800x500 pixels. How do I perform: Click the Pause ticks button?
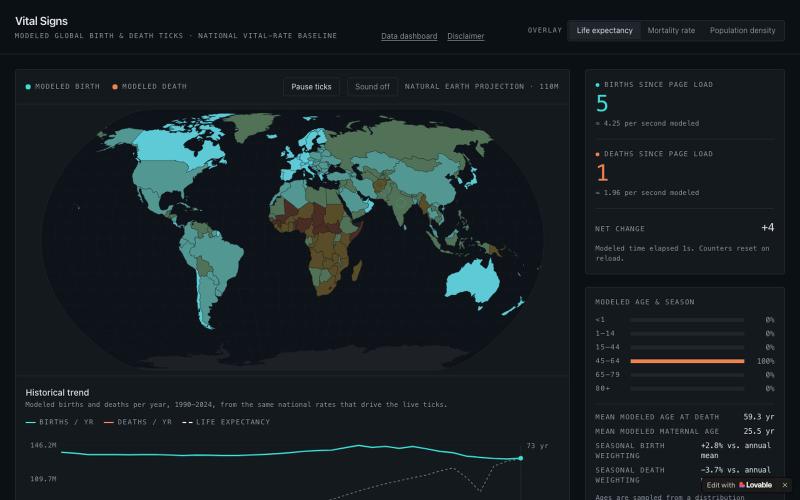pyautogui.click(x=311, y=87)
